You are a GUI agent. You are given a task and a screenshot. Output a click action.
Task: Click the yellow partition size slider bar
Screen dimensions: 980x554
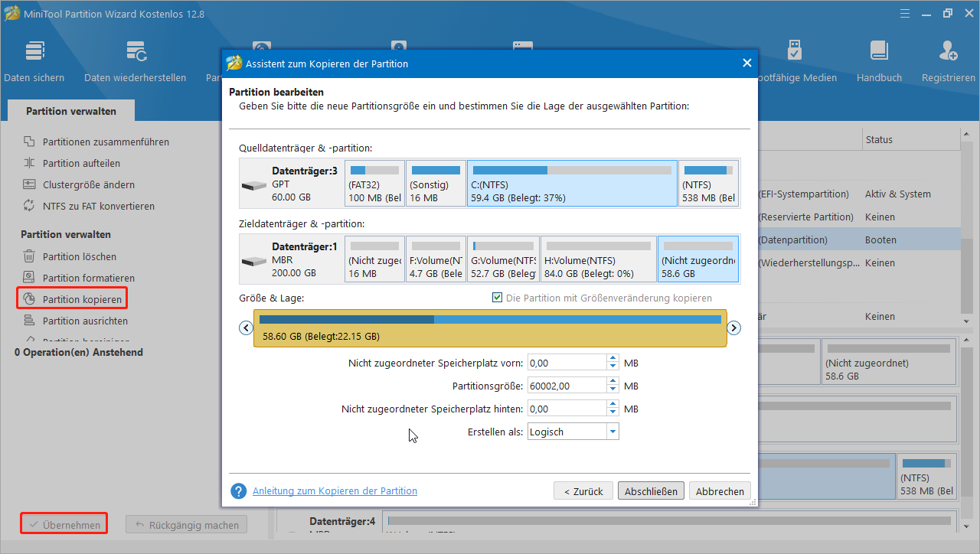[x=490, y=328]
